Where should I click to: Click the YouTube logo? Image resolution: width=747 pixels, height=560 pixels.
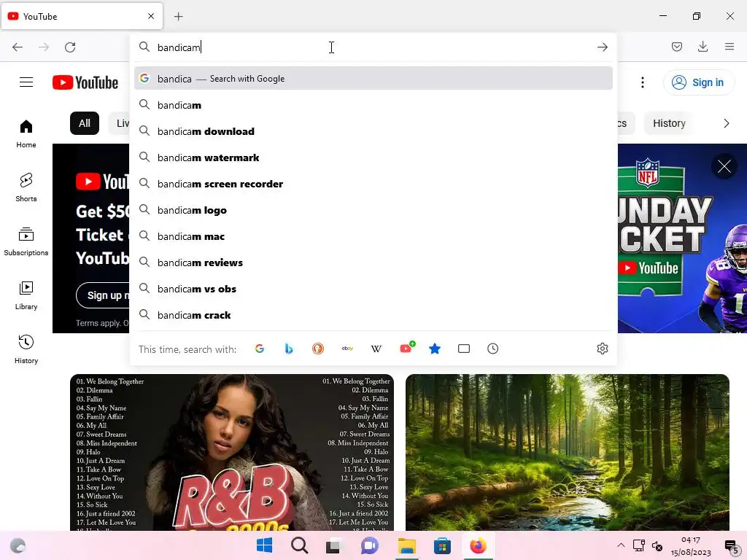(x=85, y=82)
